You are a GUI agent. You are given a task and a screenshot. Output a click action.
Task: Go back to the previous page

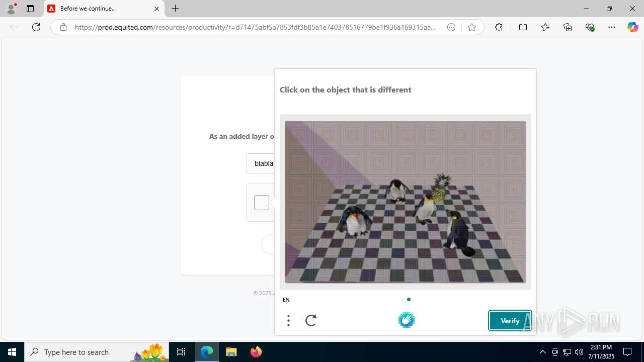[14, 27]
